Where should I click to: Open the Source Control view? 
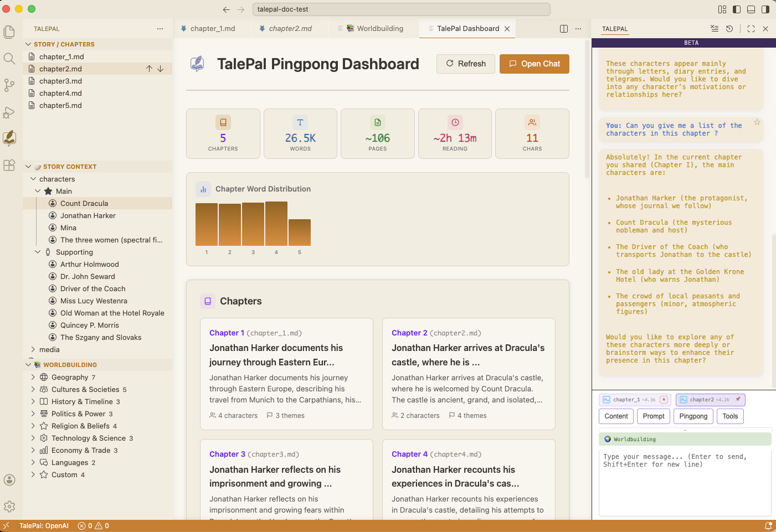(9, 85)
